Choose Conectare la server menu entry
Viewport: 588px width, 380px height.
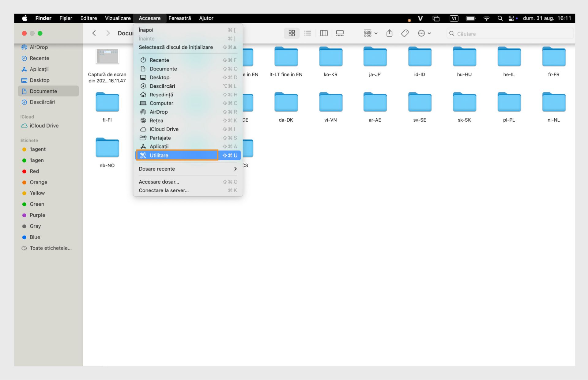point(164,190)
